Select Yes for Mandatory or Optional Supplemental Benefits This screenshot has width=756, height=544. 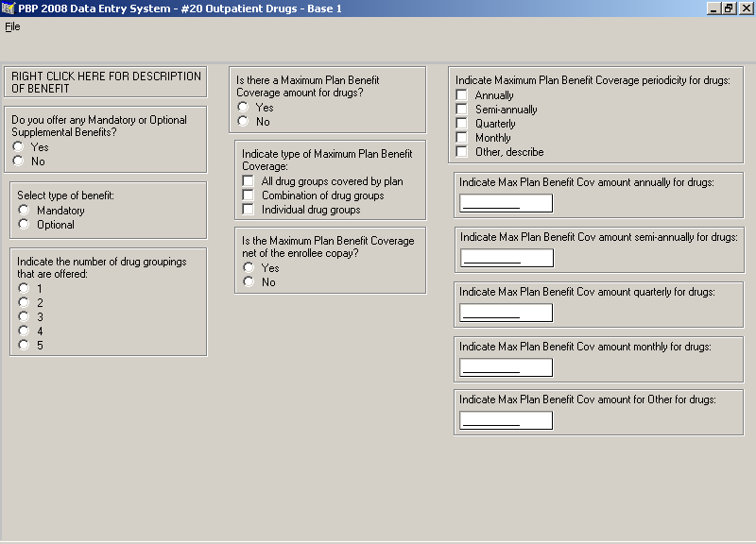coord(18,146)
